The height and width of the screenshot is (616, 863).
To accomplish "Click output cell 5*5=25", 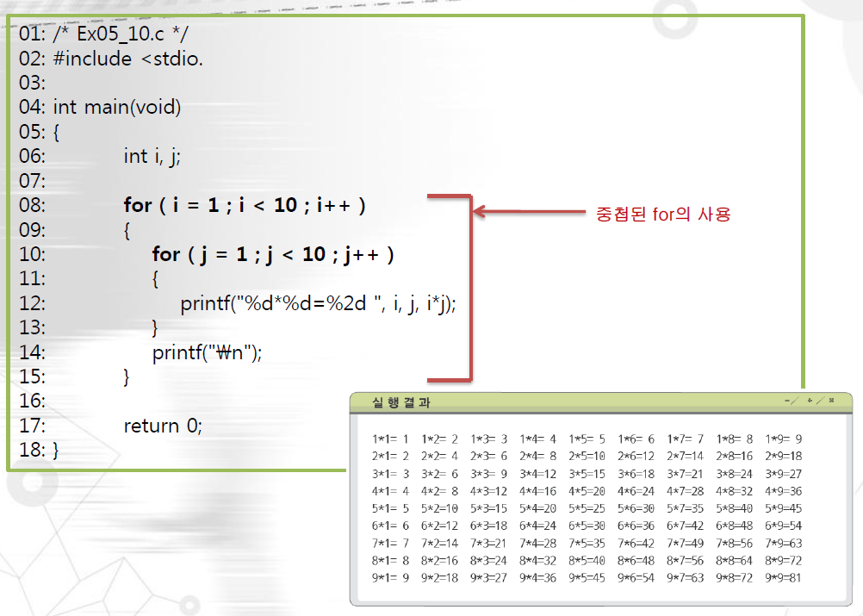I will (x=587, y=508).
